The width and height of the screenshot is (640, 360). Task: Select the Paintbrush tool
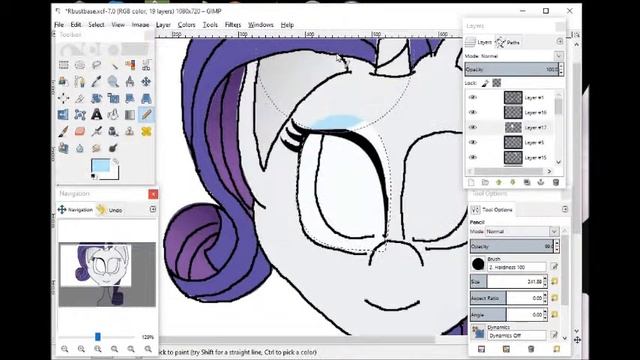[63, 131]
